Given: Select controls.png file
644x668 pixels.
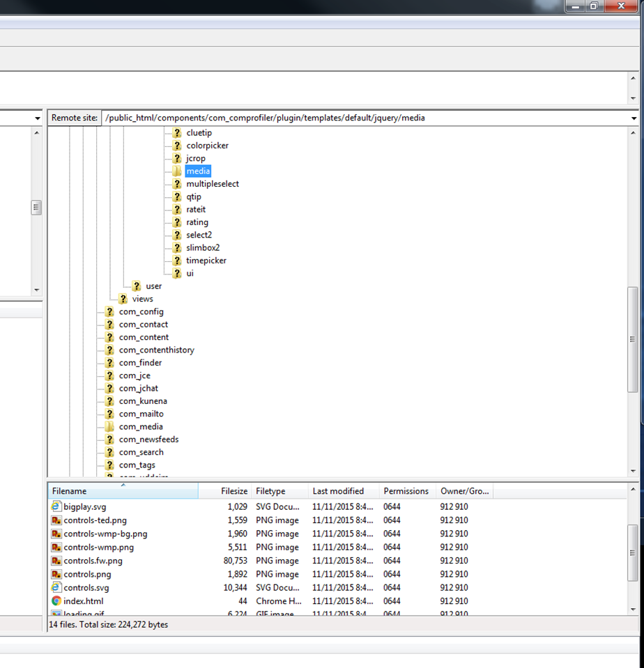Looking at the screenshot, I should pyautogui.click(x=87, y=574).
